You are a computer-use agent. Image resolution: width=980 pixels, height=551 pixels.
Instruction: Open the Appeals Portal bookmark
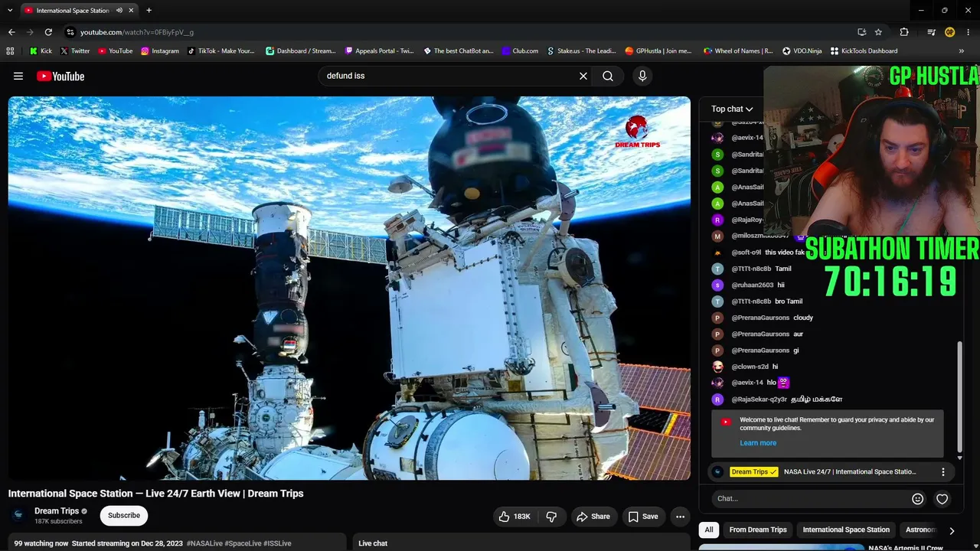379,51
